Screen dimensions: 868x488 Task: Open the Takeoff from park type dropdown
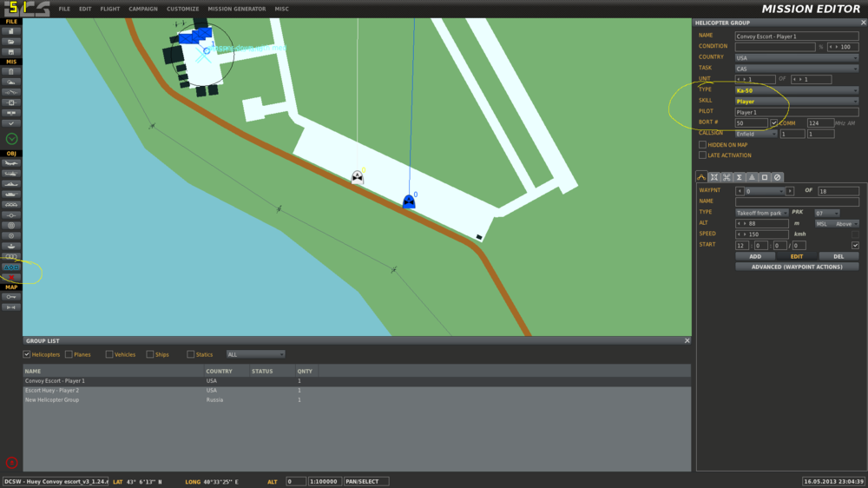(762, 213)
